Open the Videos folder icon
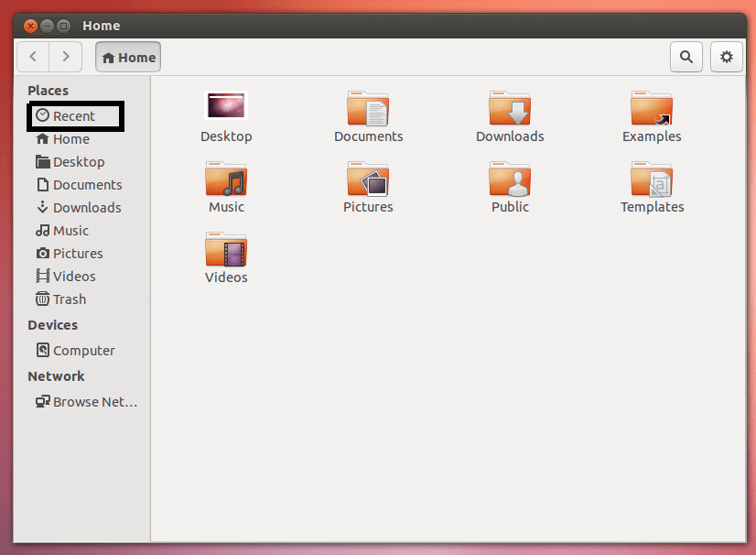 226,249
